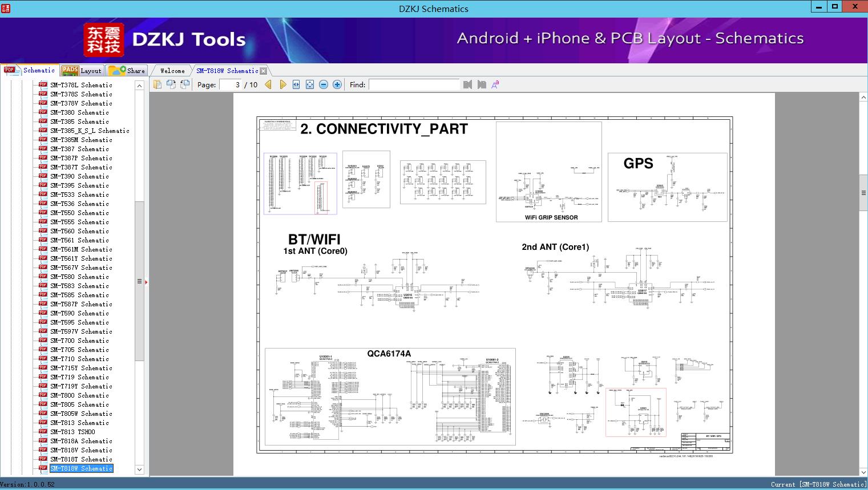Select SM-T561M Schematic
868x490 pixels.
pyautogui.click(x=81, y=249)
